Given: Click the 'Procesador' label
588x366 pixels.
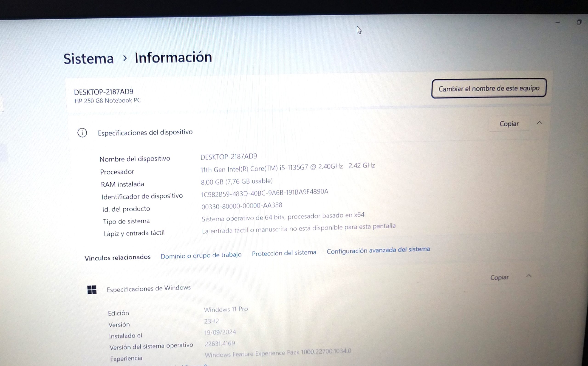Looking at the screenshot, I should [x=117, y=172].
